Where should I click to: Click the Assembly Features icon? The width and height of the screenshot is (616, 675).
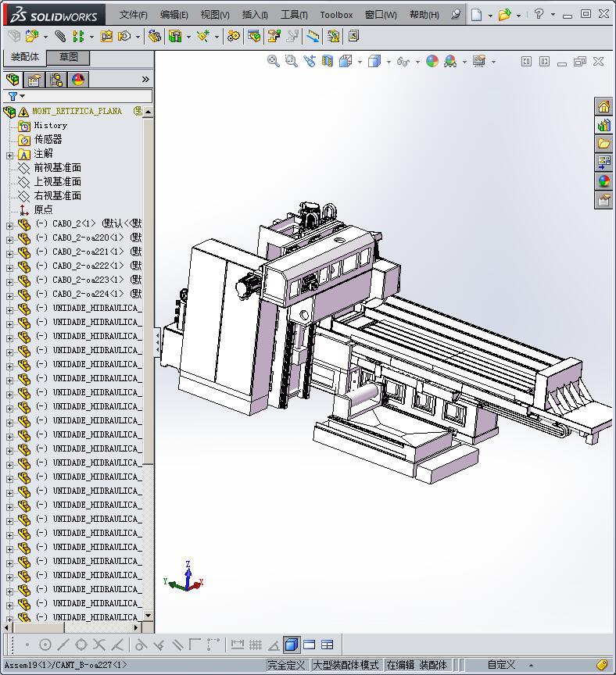[175, 36]
